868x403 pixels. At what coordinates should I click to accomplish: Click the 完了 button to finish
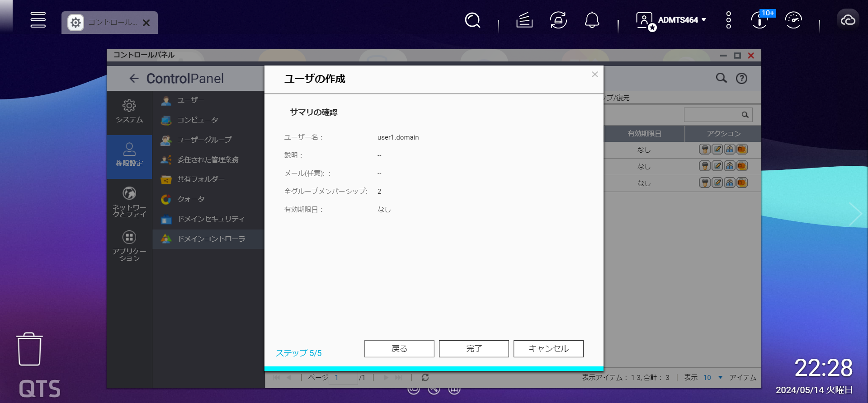coord(474,349)
